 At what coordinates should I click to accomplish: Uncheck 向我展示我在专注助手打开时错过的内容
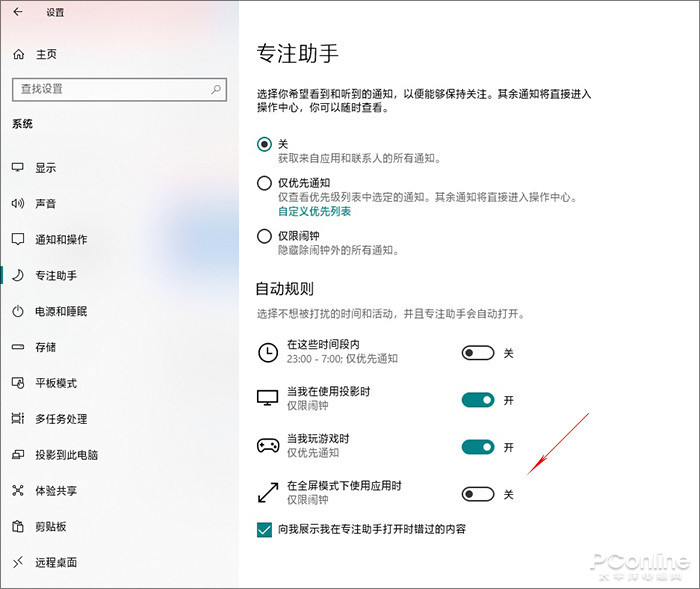pyautogui.click(x=264, y=530)
